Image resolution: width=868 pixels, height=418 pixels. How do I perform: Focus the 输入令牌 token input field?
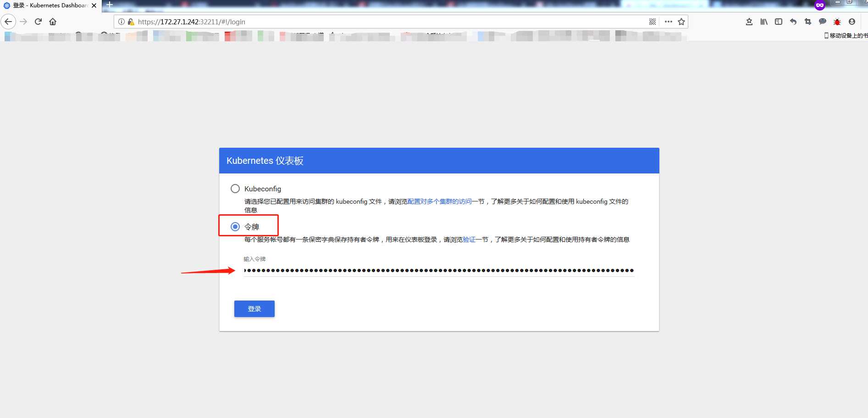(x=439, y=270)
